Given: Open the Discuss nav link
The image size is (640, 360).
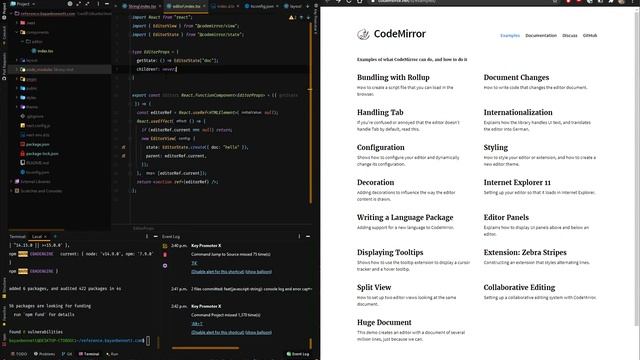Looking at the screenshot, I should (x=570, y=36).
